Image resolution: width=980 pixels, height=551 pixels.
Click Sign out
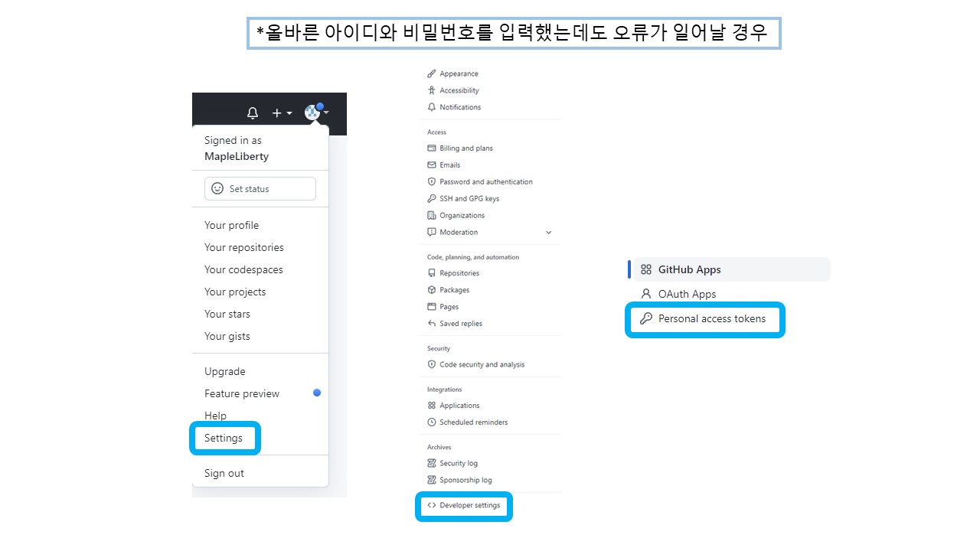[x=224, y=473]
